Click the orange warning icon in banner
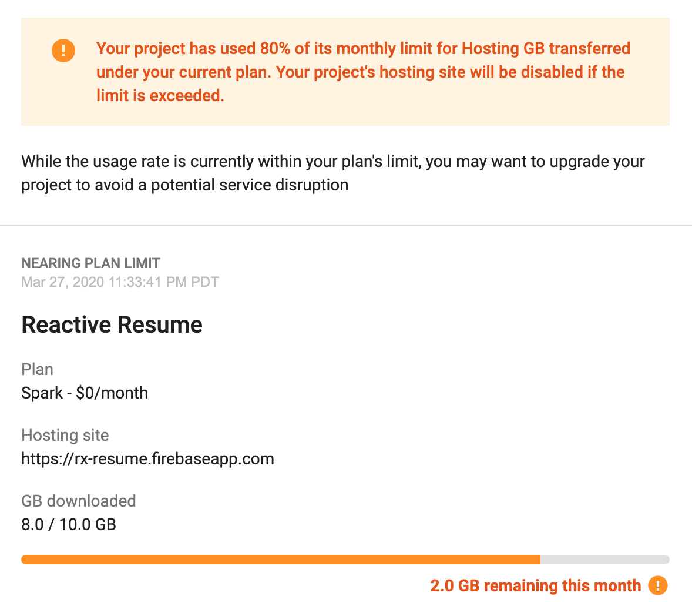 63,51
